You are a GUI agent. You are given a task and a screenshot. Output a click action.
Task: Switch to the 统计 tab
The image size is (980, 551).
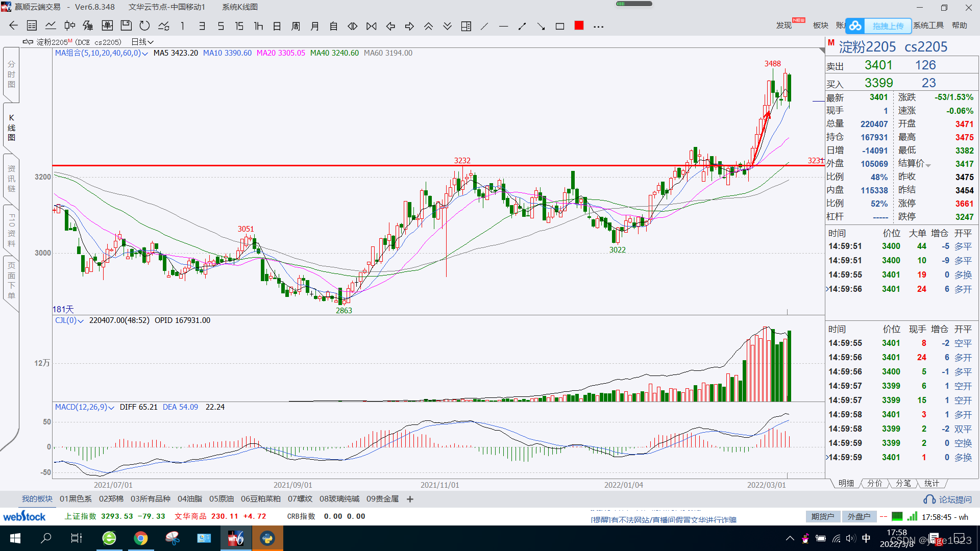(932, 483)
